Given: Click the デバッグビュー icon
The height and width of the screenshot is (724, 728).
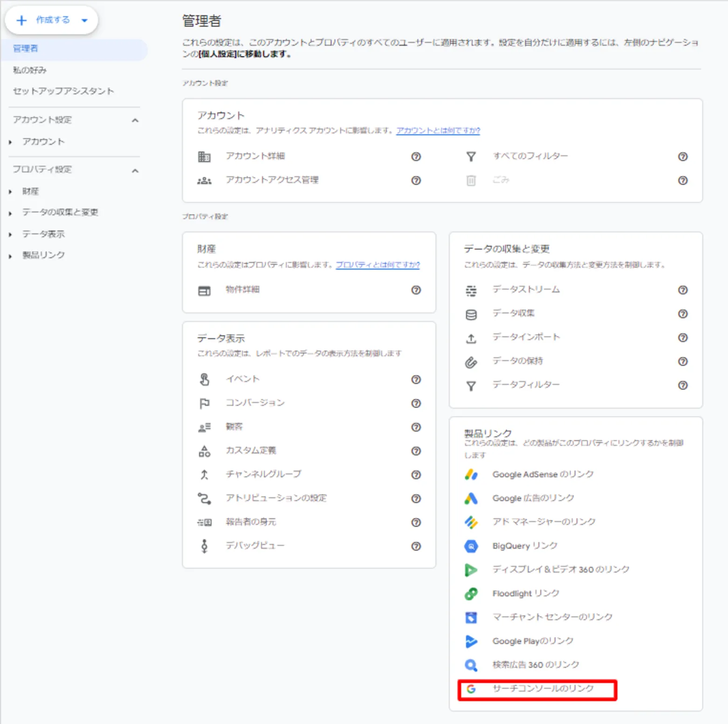Looking at the screenshot, I should point(204,546).
